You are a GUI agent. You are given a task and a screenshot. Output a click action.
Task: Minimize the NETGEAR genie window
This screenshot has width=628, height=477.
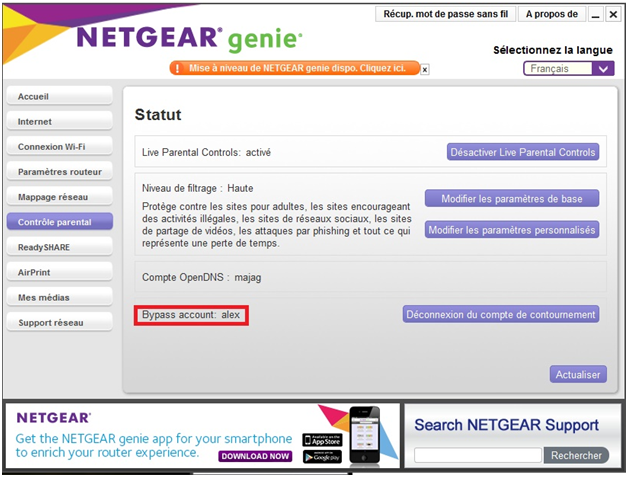tap(596, 14)
